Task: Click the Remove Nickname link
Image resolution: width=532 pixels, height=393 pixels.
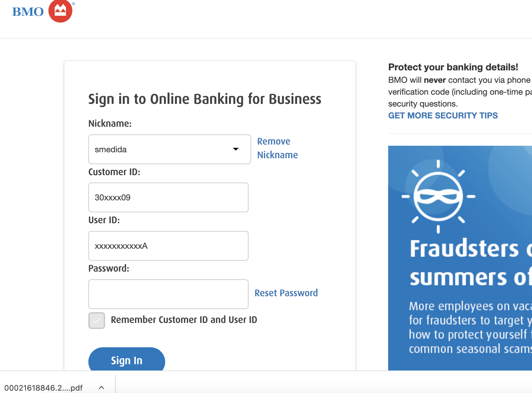Action: pos(277,148)
